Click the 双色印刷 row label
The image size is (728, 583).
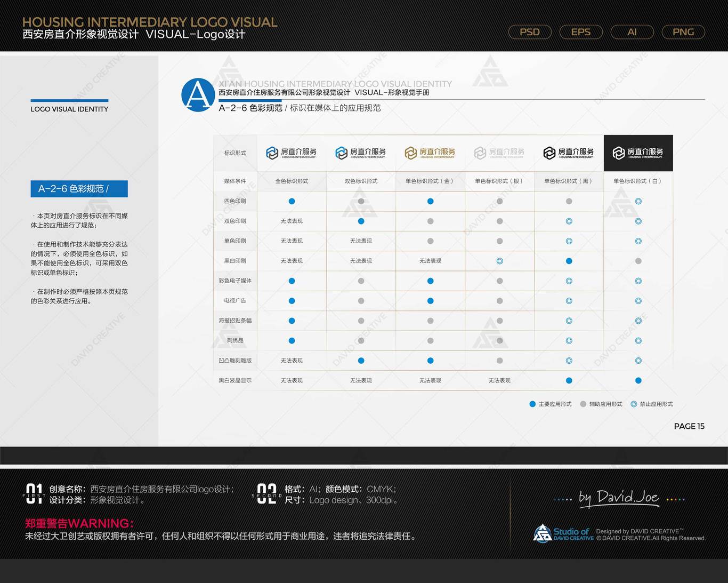coord(235,221)
